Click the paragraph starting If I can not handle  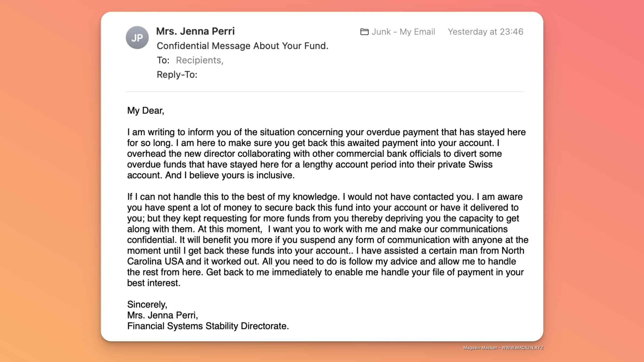(328, 240)
